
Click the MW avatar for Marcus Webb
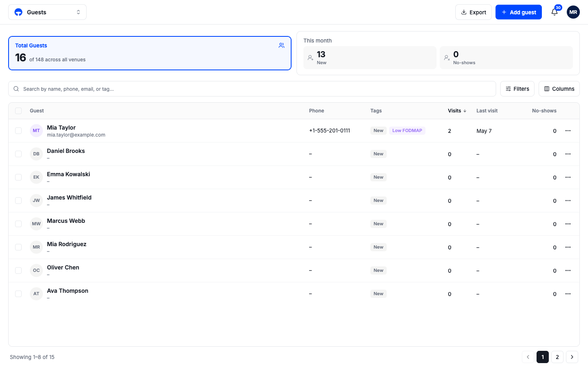click(36, 224)
